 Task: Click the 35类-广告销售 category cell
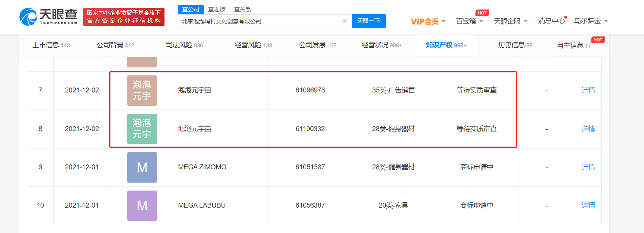click(x=393, y=90)
